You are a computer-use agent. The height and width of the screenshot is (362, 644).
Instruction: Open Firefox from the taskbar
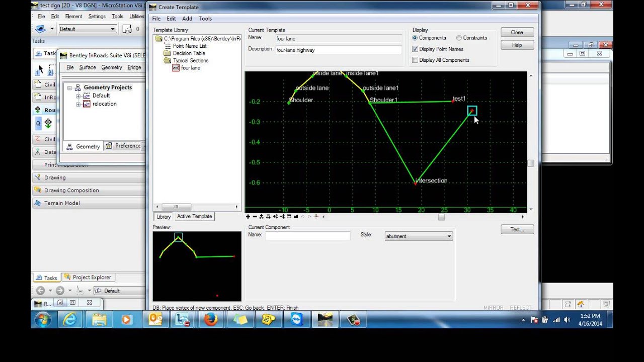point(211,319)
